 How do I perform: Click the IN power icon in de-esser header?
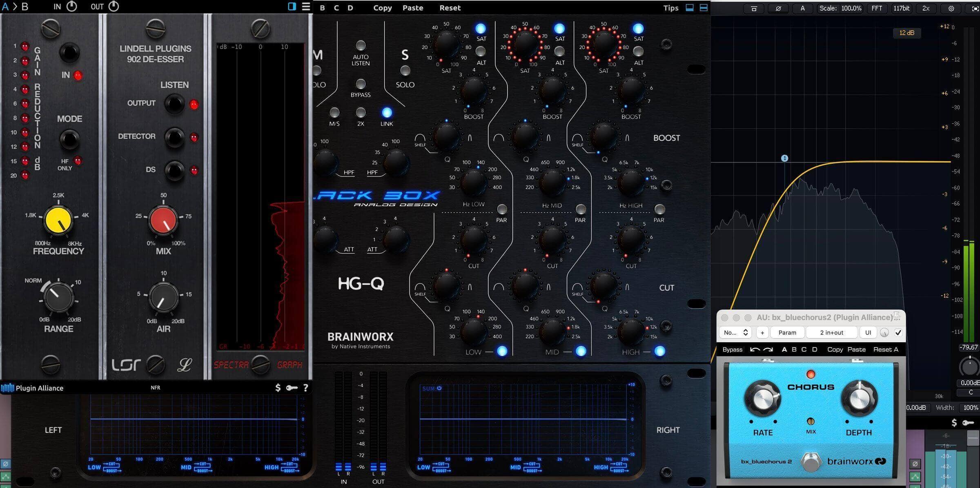coord(71,6)
